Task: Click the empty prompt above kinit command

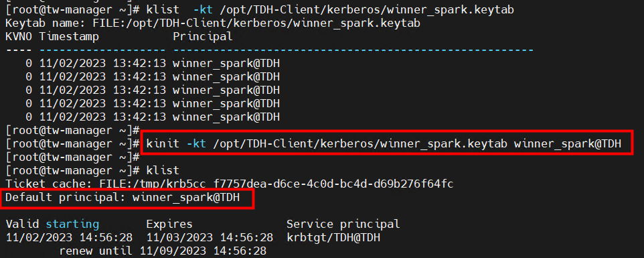Action: coord(73,131)
